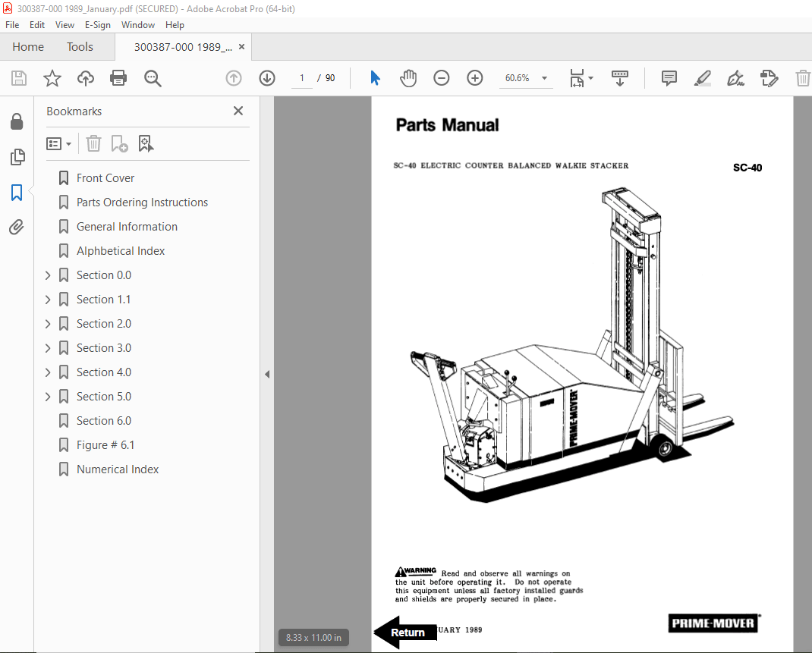Open the Attachments panel icon
812x653 pixels.
[17, 227]
